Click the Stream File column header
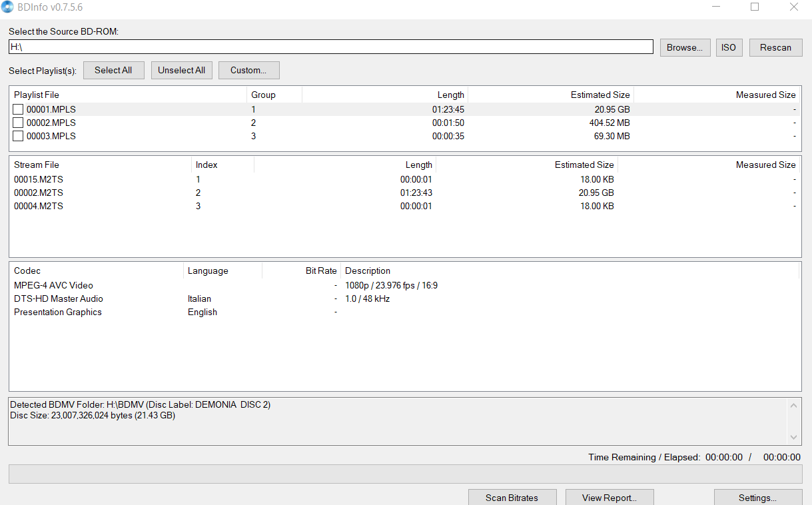 (x=101, y=165)
